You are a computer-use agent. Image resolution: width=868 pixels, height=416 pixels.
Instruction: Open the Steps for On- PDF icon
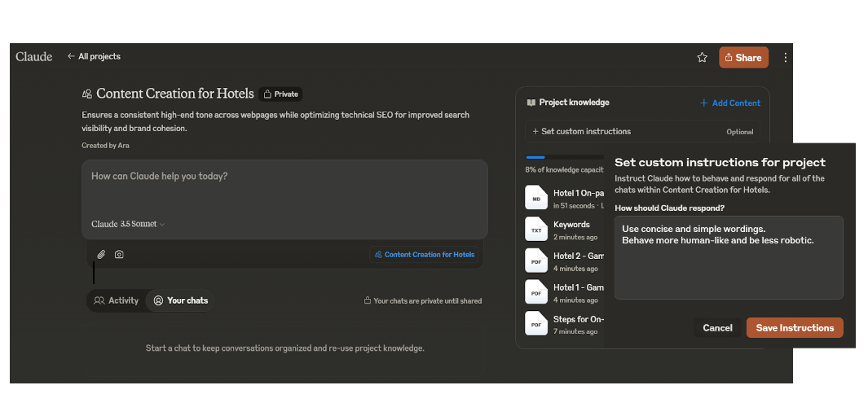tap(535, 324)
